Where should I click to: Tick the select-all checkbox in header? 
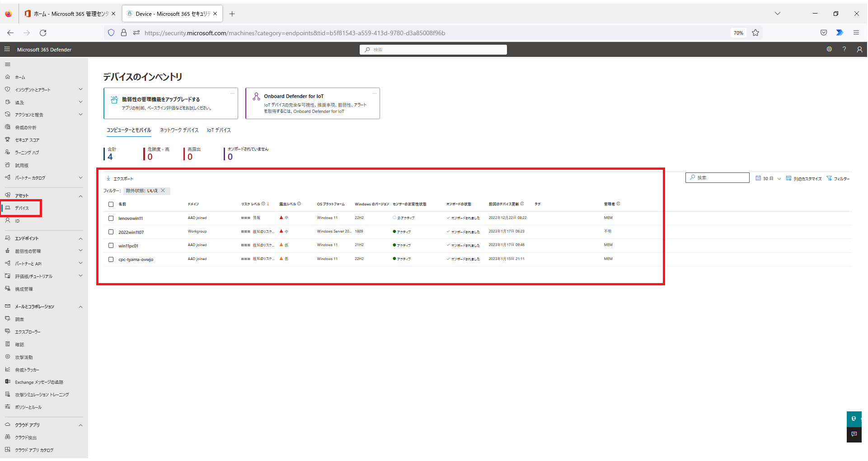tap(111, 204)
